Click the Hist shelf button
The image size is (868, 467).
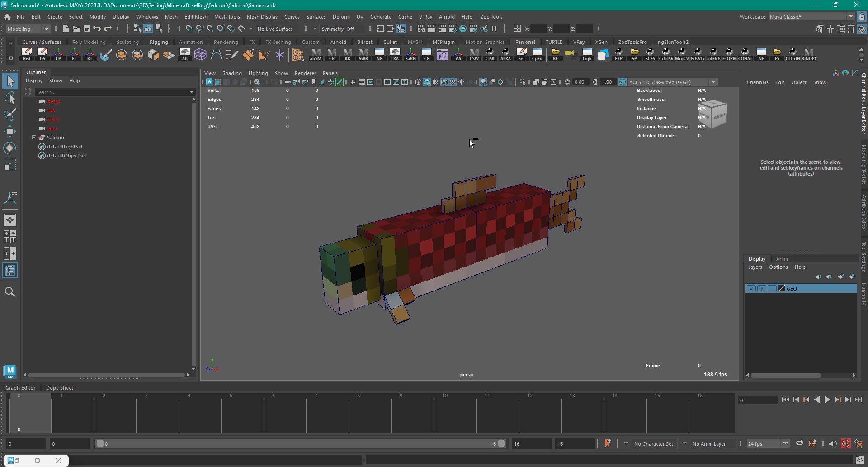27,54
